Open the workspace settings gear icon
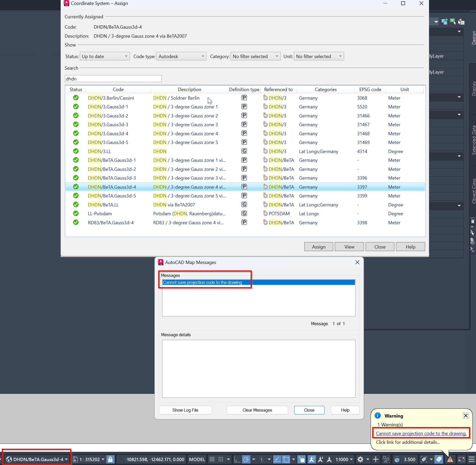 [360, 459]
